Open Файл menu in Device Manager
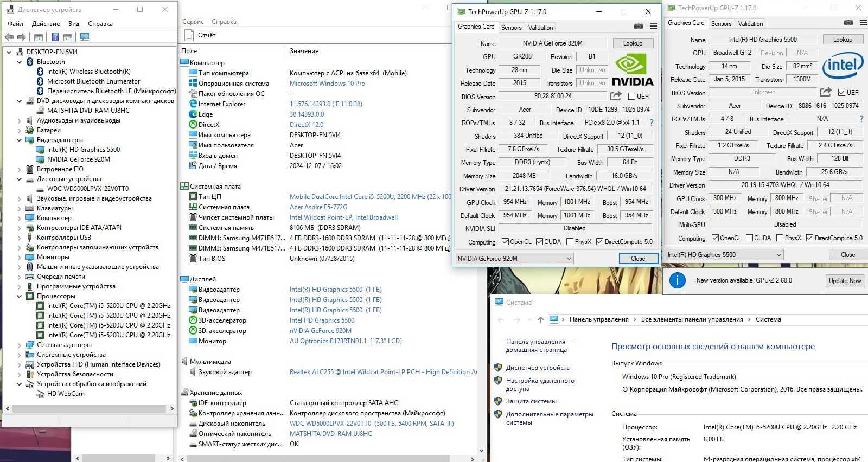Image resolution: width=868 pixels, height=462 pixels. tap(15, 24)
